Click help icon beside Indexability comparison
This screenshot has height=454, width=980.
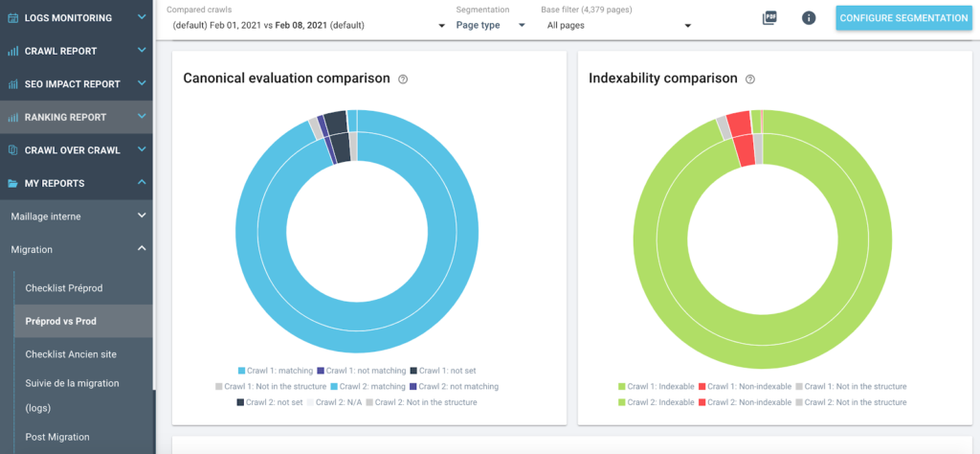[x=750, y=79]
